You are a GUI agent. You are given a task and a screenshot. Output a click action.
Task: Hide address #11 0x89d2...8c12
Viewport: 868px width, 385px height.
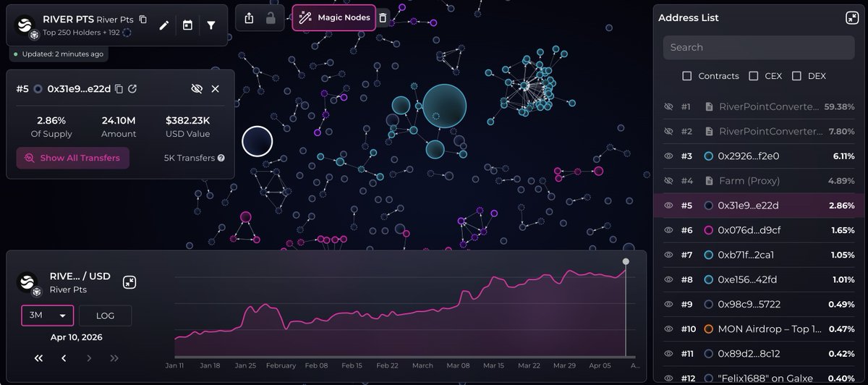point(668,353)
